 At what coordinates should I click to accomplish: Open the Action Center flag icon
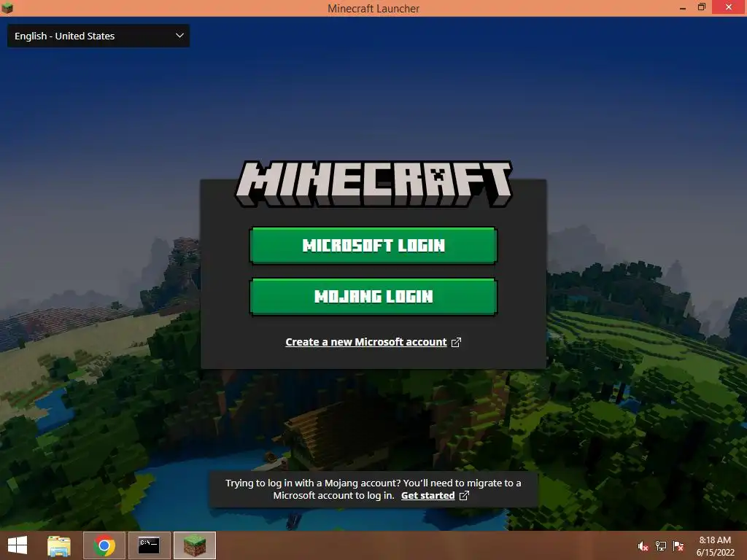tap(678, 546)
